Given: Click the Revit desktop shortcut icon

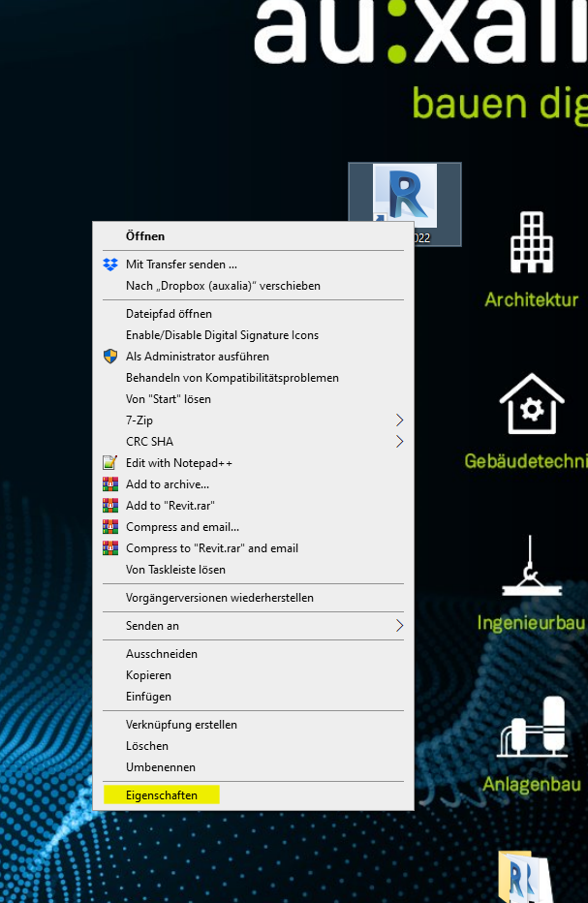Looking at the screenshot, I should (405, 197).
